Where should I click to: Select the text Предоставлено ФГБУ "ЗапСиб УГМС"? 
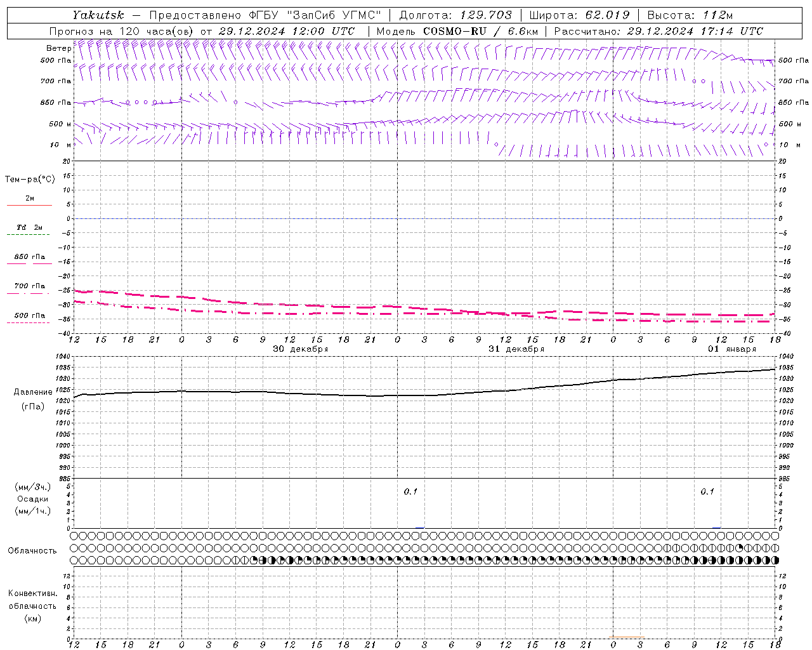point(265,15)
